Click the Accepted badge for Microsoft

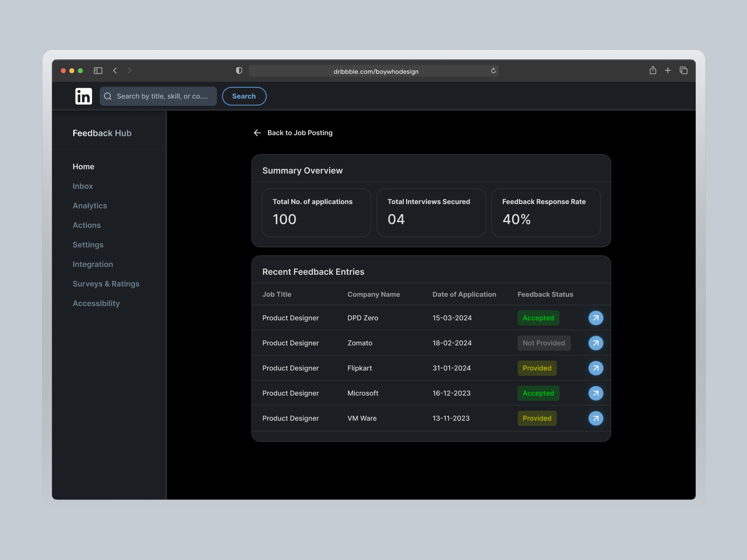click(x=538, y=393)
